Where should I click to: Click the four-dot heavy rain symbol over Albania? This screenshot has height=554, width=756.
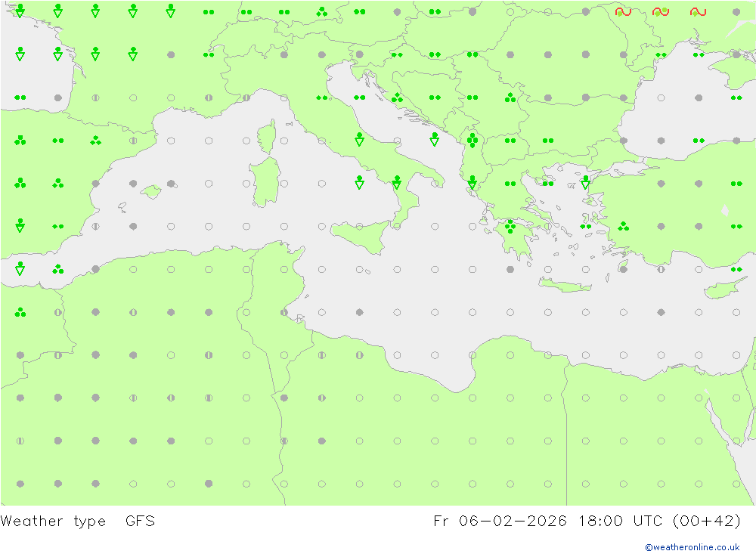tap(472, 141)
